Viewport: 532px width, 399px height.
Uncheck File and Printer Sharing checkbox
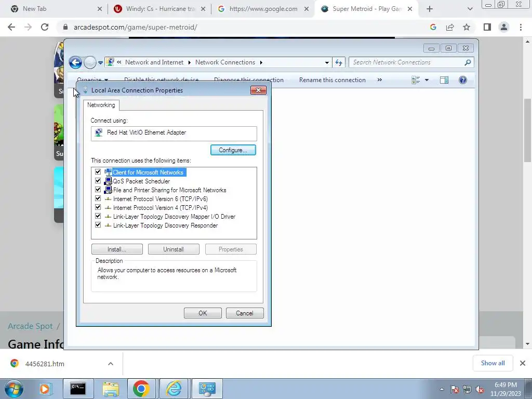point(98,190)
